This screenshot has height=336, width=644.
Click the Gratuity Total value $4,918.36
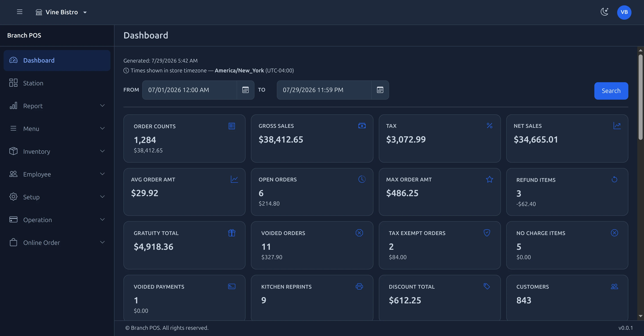point(153,247)
